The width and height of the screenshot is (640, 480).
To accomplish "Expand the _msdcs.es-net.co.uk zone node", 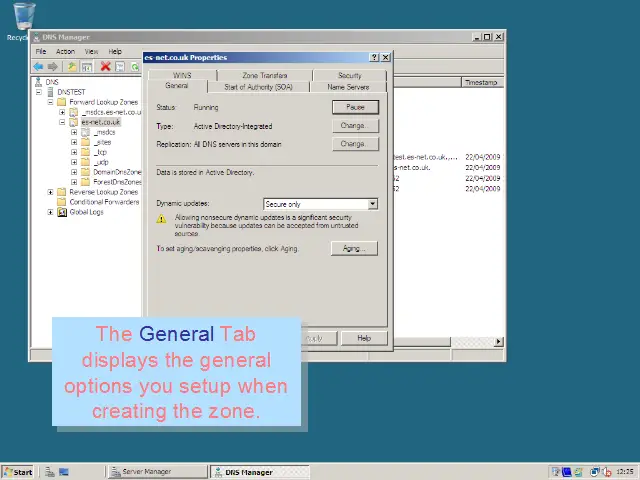I will coord(62,112).
